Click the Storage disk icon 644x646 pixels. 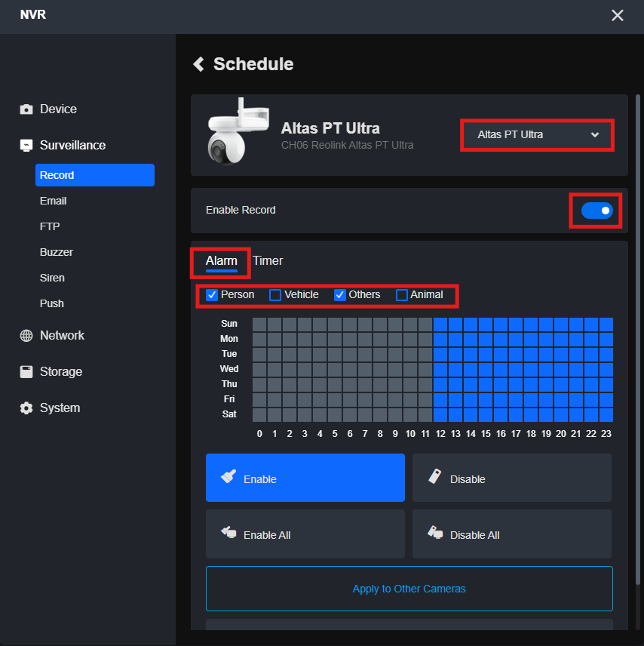coord(26,371)
